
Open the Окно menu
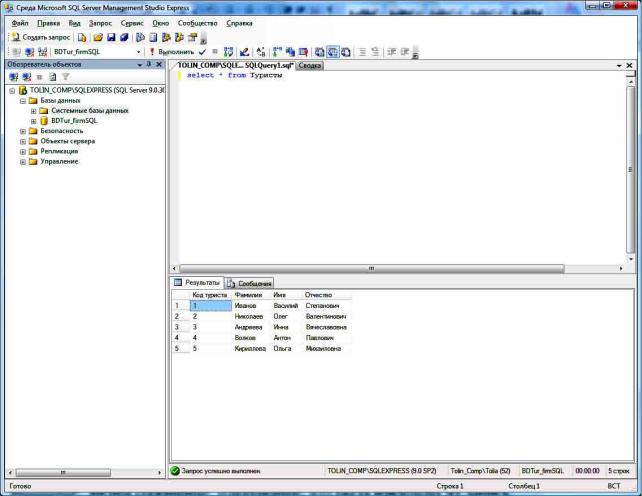160,23
